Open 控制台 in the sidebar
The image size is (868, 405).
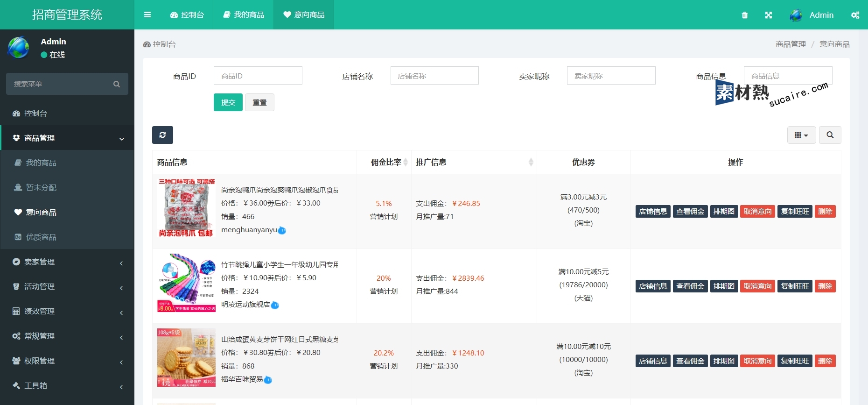(67, 113)
